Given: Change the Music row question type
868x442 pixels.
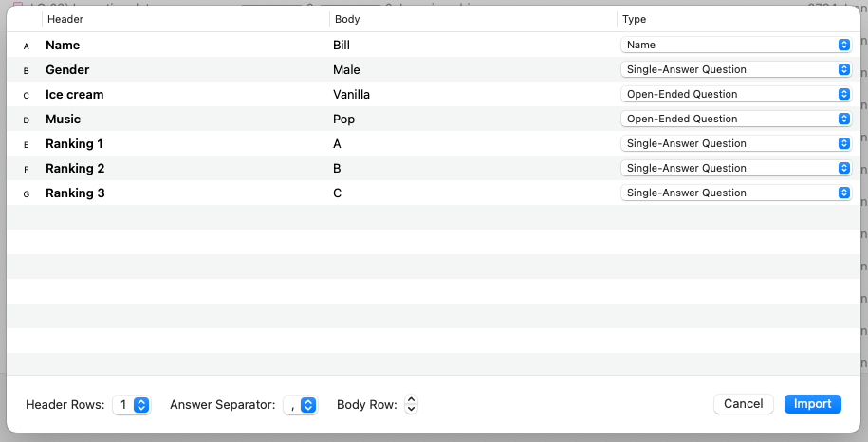Looking at the screenshot, I should 735,119.
